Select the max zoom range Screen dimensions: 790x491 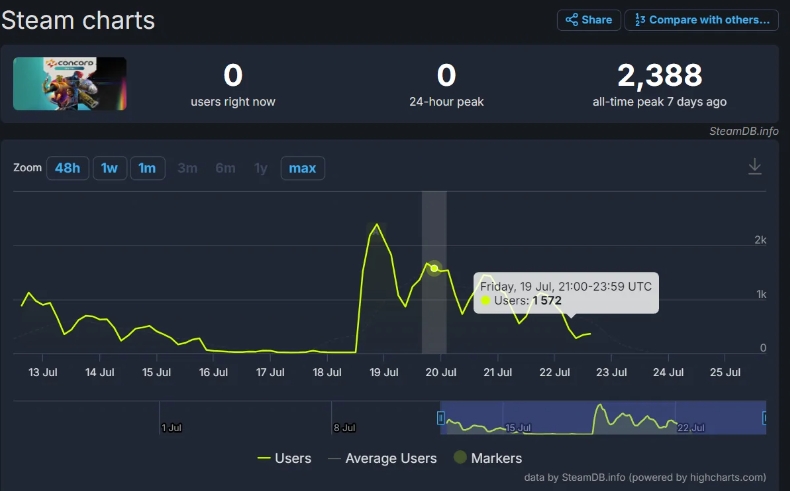pos(302,168)
